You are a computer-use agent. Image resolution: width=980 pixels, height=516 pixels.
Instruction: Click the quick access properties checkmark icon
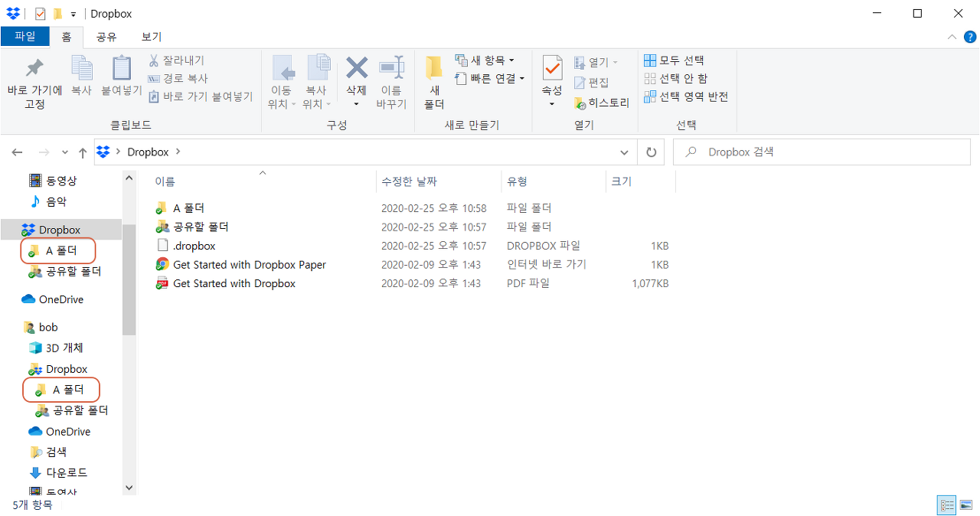41,14
